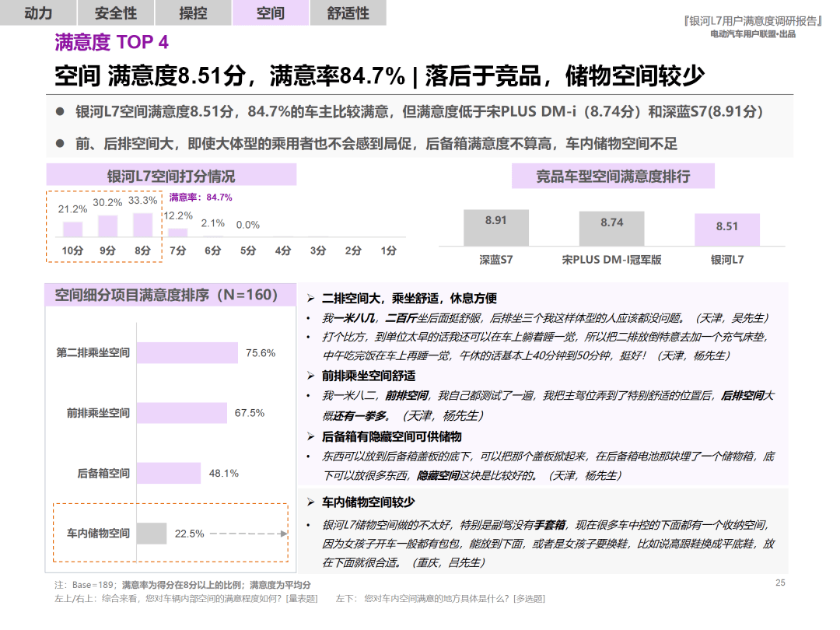Click the 10分 score bar
Viewport: 840px width, 630px height.
(72, 229)
